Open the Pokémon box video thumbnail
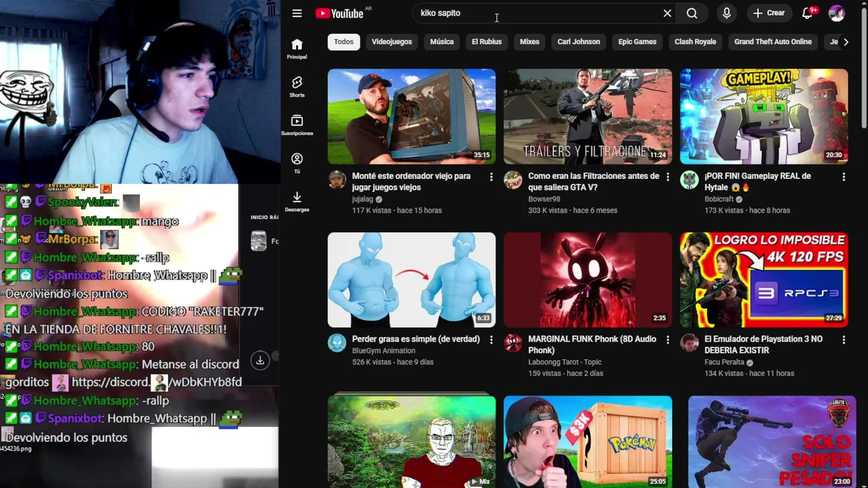868x488 pixels. (588, 442)
